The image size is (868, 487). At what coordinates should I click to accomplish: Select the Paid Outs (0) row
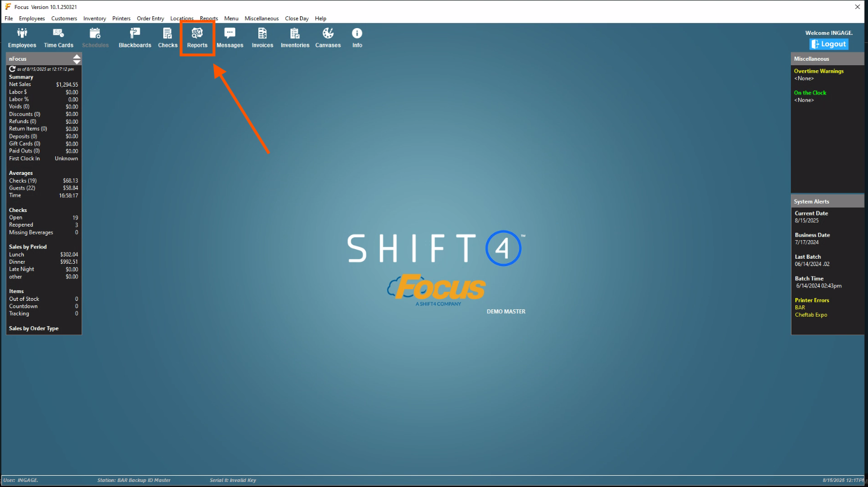(43, 151)
